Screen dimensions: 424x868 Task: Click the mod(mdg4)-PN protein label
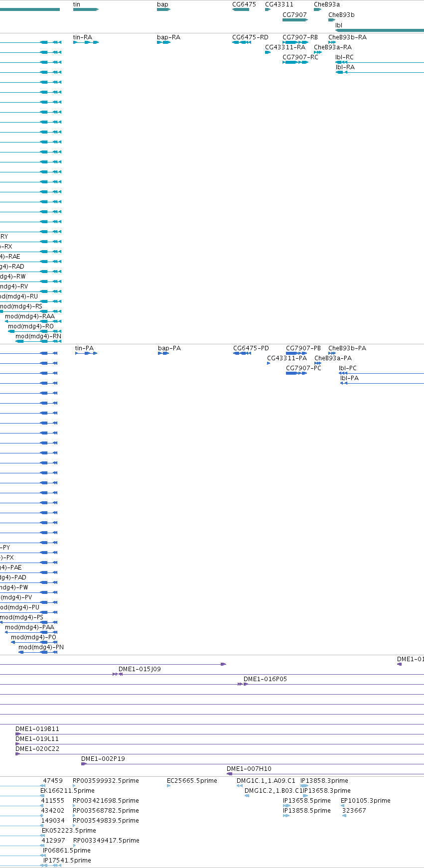tap(41, 647)
